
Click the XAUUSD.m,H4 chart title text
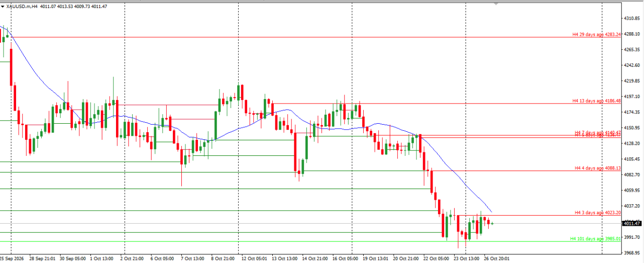pyautogui.click(x=22, y=6)
